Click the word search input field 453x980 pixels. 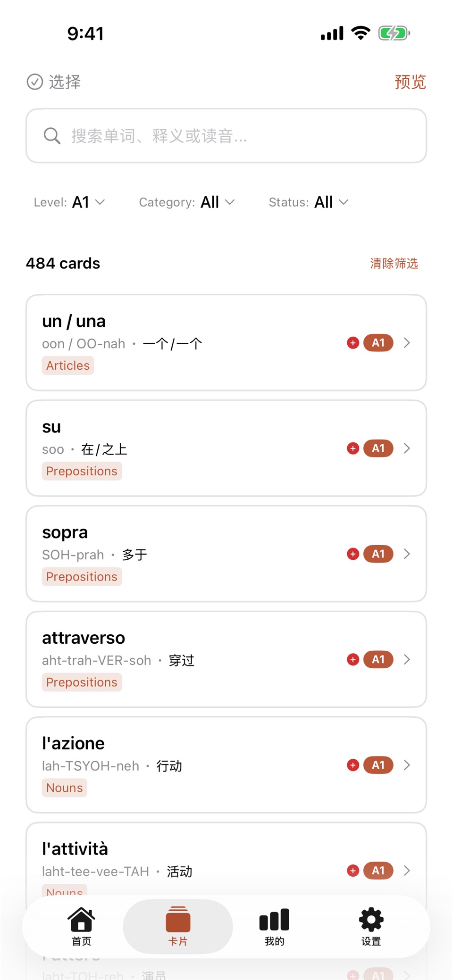[x=226, y=136]
